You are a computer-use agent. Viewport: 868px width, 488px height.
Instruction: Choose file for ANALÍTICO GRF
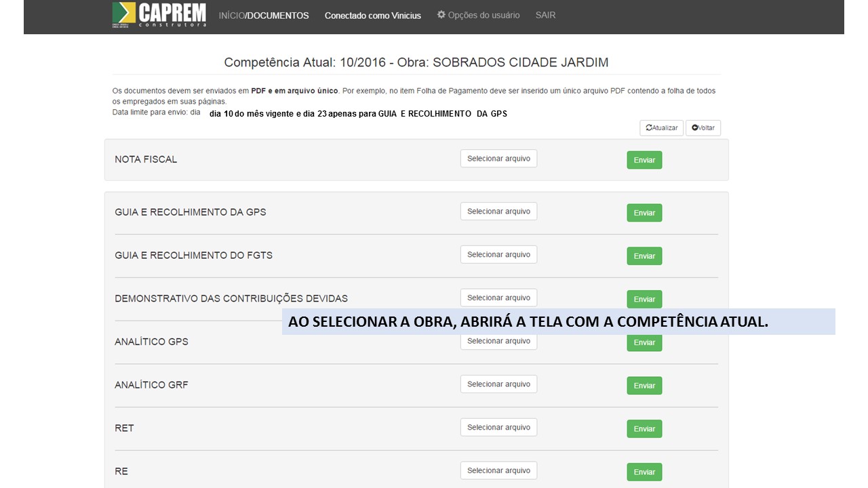coord(498,384)
